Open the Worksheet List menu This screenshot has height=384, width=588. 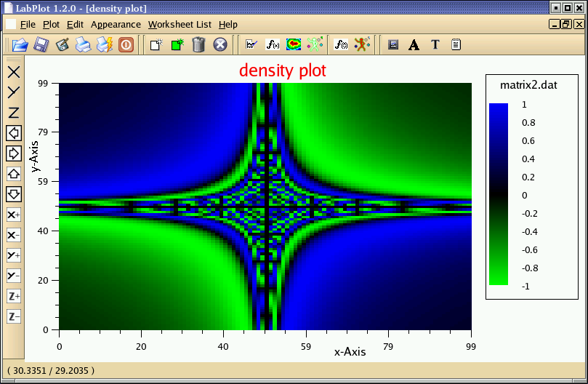click(180, 25)
